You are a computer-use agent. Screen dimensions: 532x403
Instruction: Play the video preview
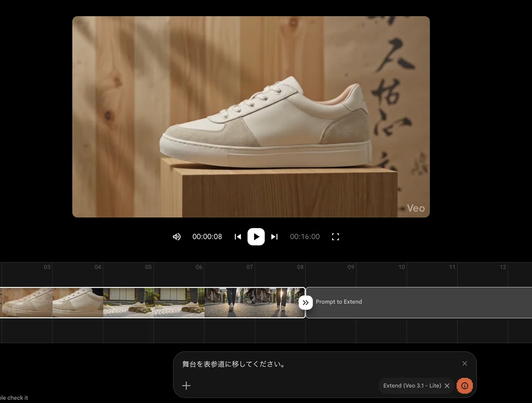256,237
